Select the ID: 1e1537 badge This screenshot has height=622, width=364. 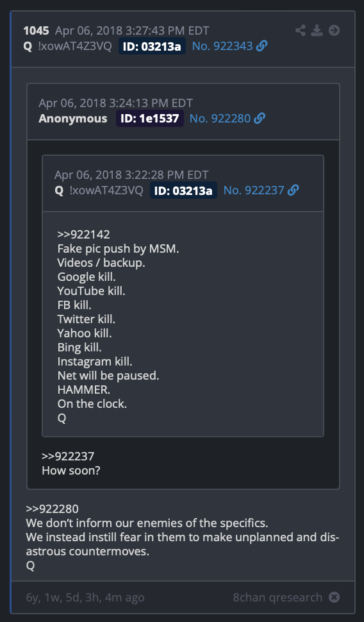tap(149, 119)
